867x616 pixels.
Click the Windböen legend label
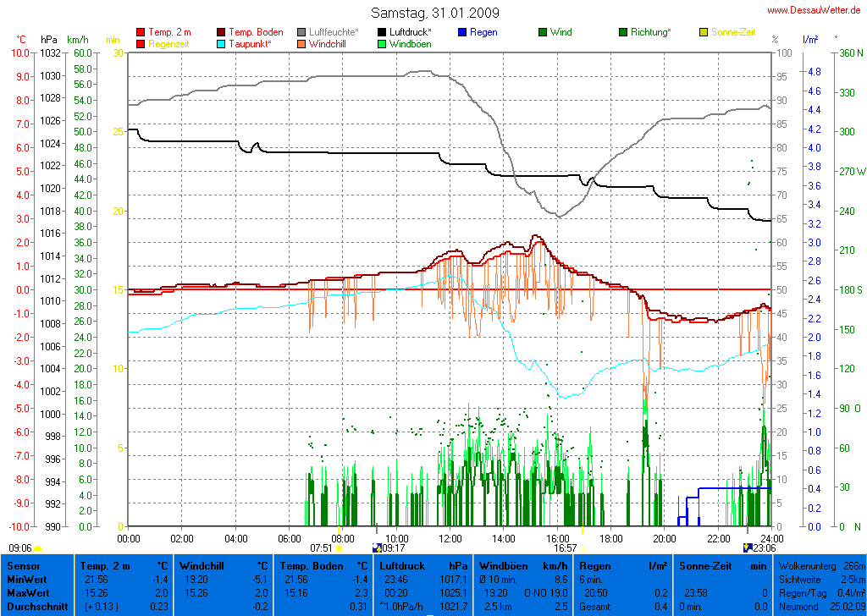click(x=410, y=43)
